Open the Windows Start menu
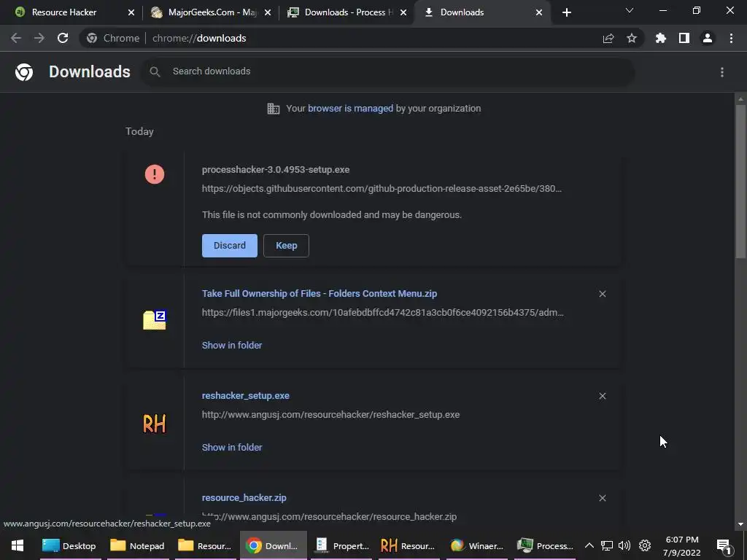The width and height of the screenshot is (747, 560). (18, 545)
